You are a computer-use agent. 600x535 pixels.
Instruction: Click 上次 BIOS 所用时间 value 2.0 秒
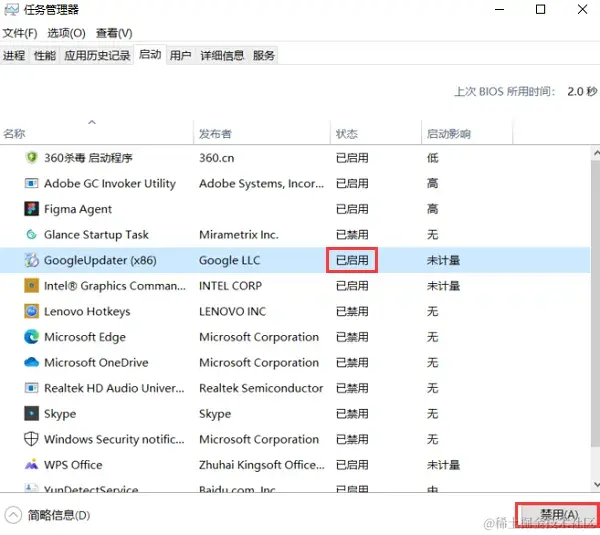[582, 91]
